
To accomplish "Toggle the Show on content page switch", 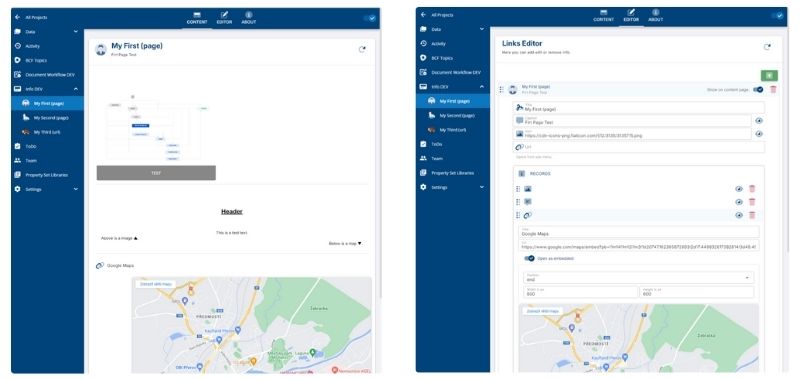I will tap(758, 90).
